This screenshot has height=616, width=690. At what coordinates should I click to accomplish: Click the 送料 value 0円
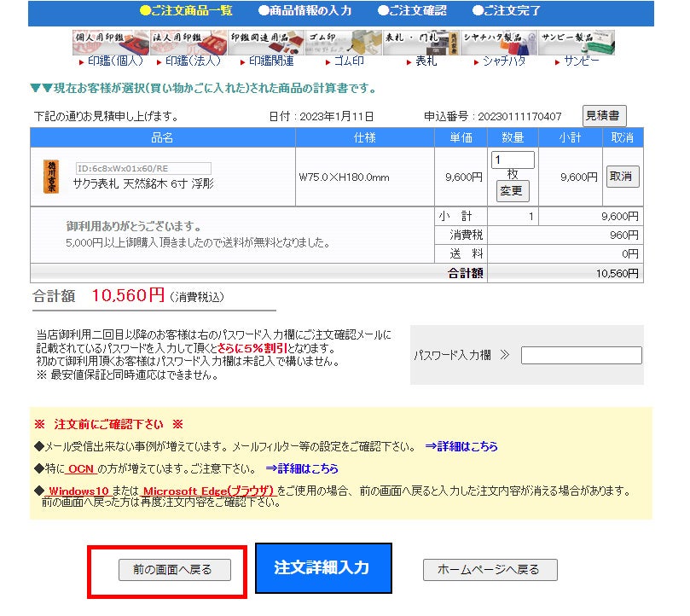pyautogui.click(x=630, y=254)
